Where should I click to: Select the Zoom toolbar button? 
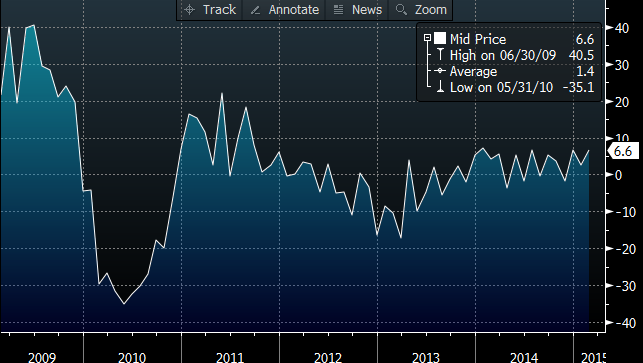pos(421,10)
